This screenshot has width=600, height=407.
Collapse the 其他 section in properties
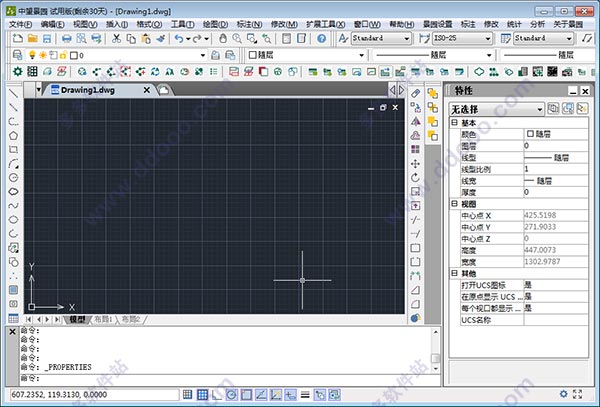tap(454, 273)
